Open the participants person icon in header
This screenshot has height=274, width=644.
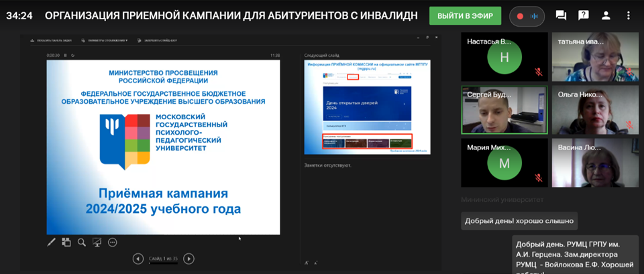point(606,15)
